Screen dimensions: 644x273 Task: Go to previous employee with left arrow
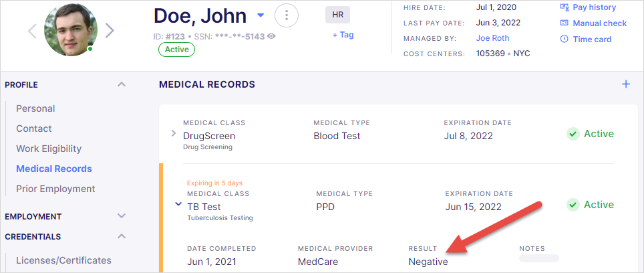click(33, 30)
